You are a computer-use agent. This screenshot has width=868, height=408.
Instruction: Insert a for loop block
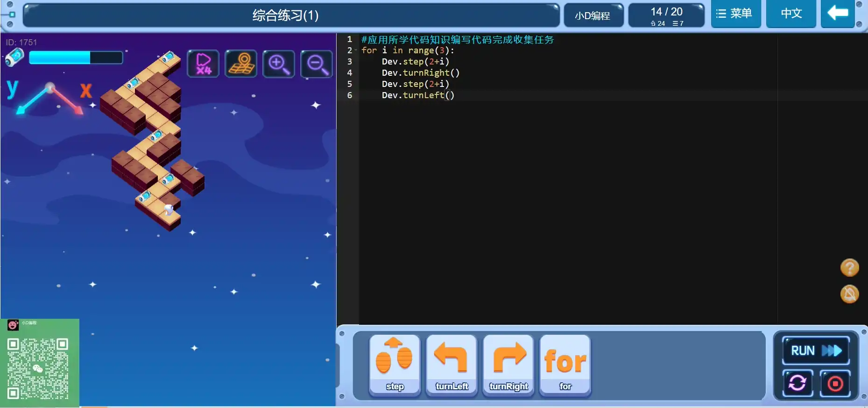pyautogui.click(x=565, y=365)
